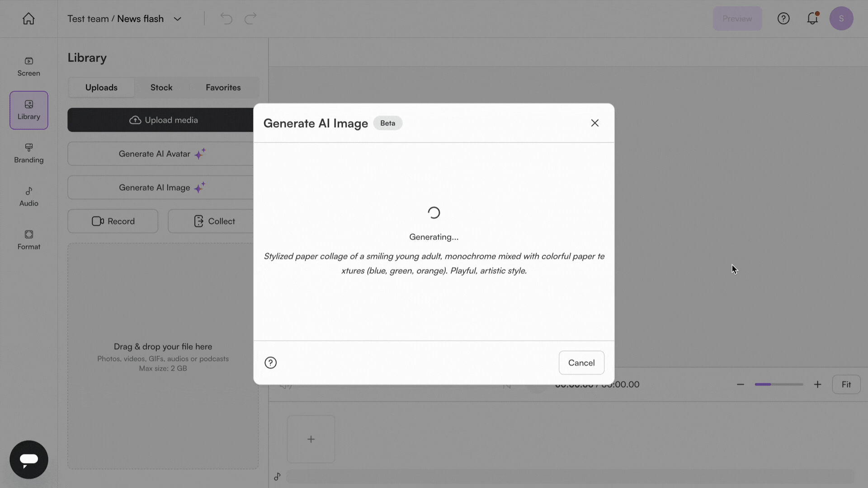This screenshot has height=488, width=868.
Task: Open the Screen panel in the sidebar
Action: click(x=28, y=66)
